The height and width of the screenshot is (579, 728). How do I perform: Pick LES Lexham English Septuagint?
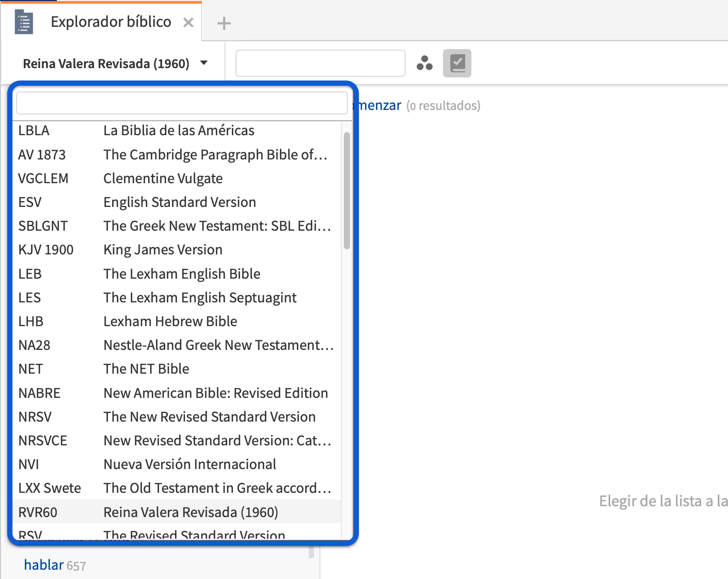coord(177,297)
